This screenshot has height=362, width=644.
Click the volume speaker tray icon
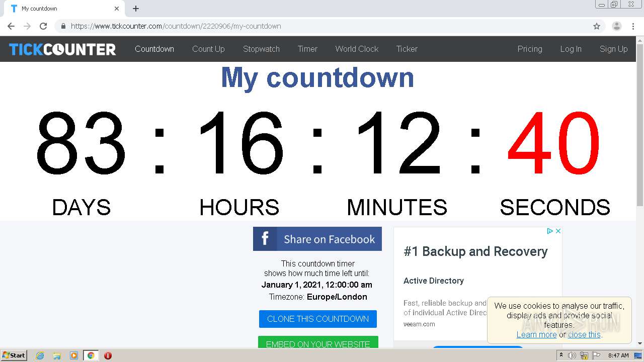572,355
